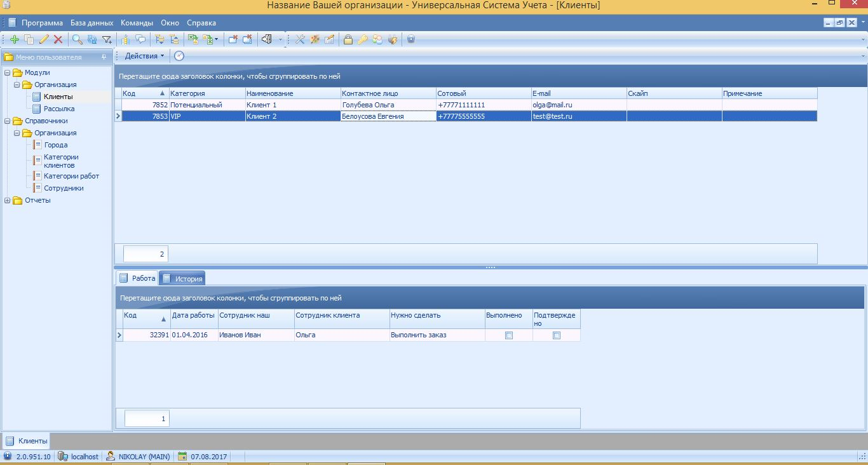Open Рассылка module in tree

tap(59, 109)
